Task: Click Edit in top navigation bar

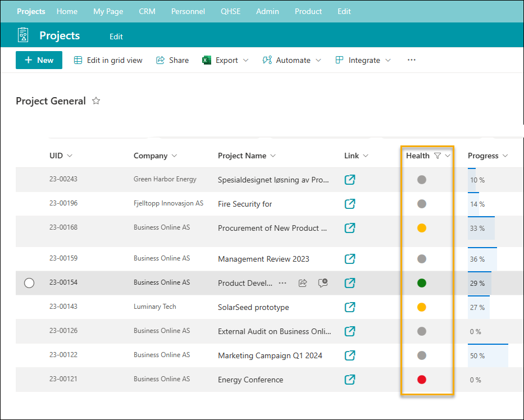Action: click(344, 11)
